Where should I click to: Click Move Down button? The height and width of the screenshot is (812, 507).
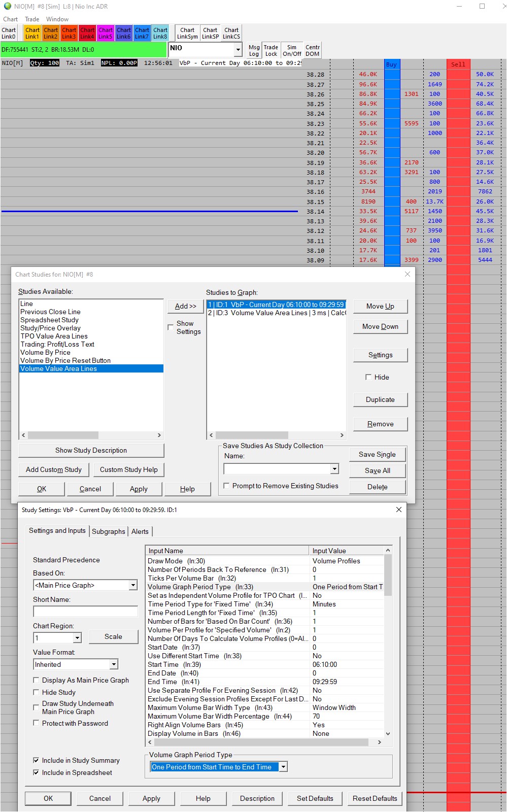point(380,326)
